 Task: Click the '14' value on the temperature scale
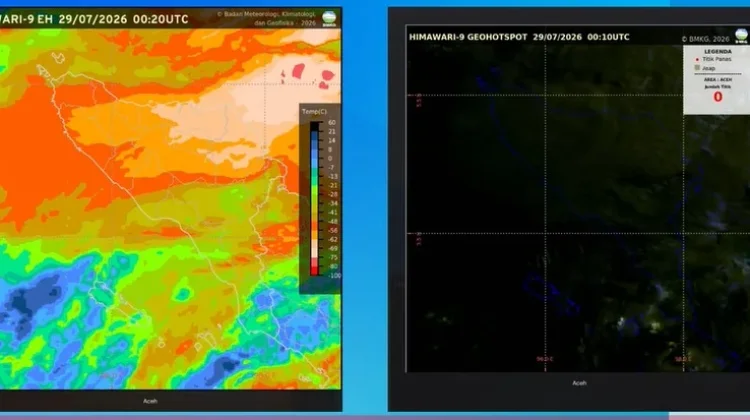pos(331,140)
